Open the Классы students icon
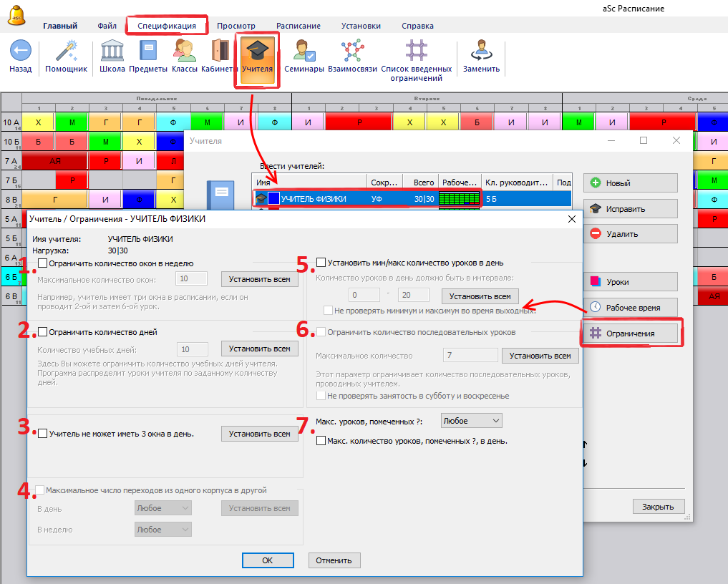 point(184,52)
